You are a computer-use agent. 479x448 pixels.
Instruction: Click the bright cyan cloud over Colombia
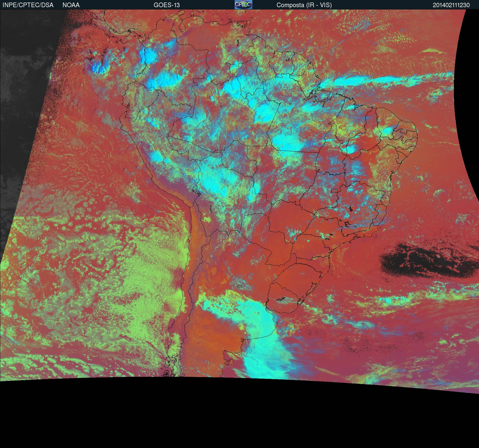[149, 55]
